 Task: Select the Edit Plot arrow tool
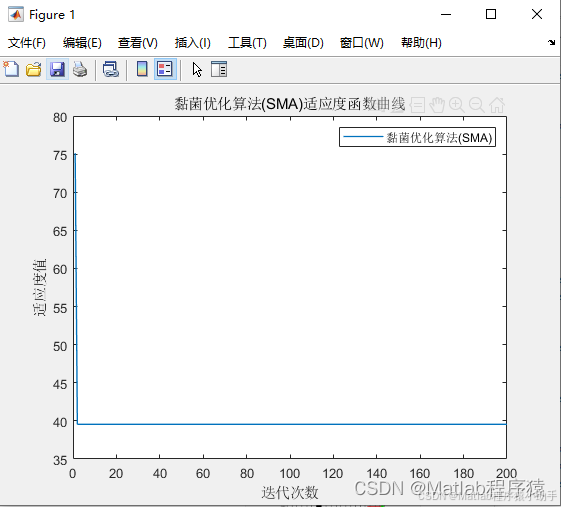(x=197, y=69)
